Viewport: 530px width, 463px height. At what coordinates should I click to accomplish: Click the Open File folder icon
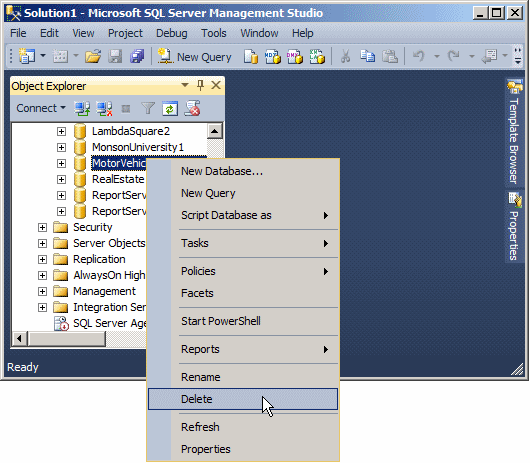[93, 56]
